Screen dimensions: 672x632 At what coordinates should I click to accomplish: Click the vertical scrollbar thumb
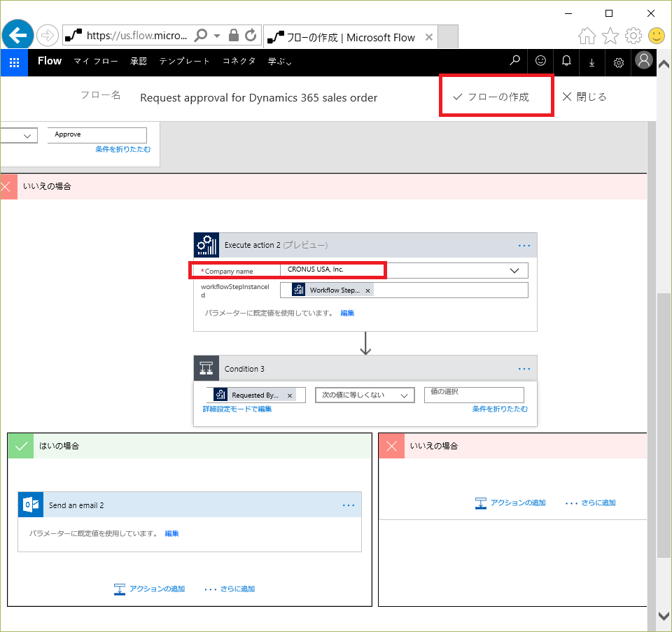coord(664,425)
